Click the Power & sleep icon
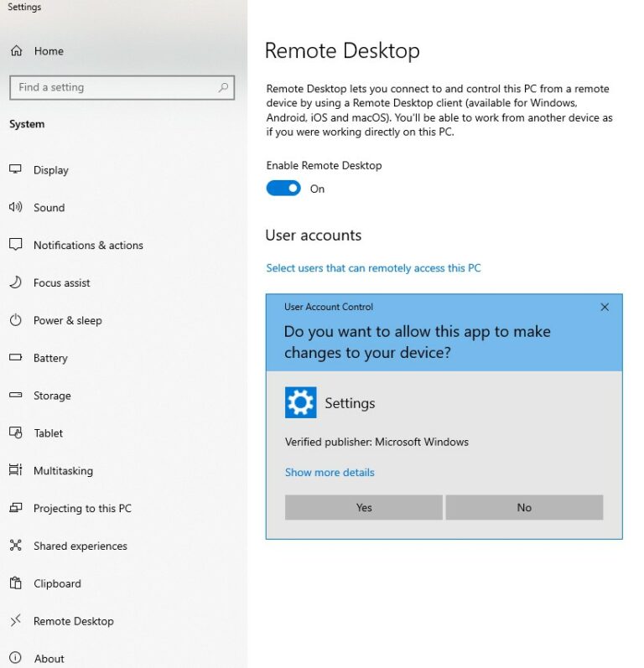The width and height of the screenshot is (644, 668). [15, 320]
